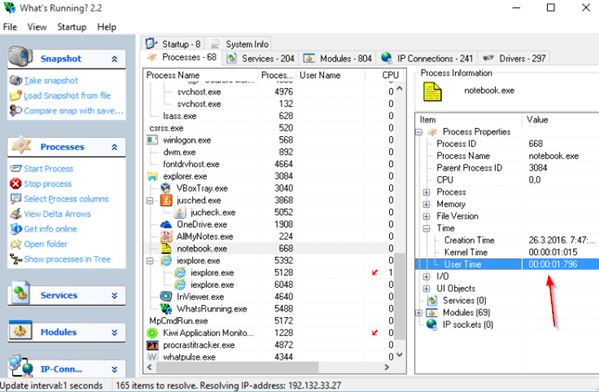Click the Load Snapshot from file icon
Screen dimensions: 599x392
[16, 96]
